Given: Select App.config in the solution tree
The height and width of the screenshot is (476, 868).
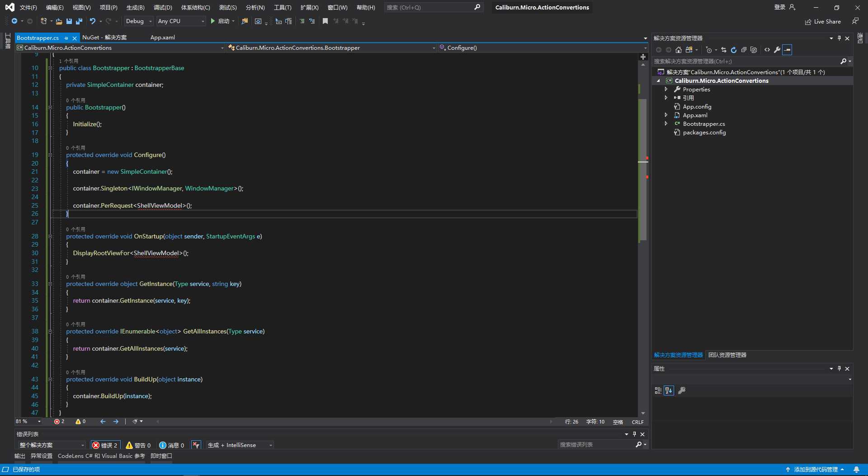Looking at the screenshot, I should pyautogui.click(x=697, y=107).
